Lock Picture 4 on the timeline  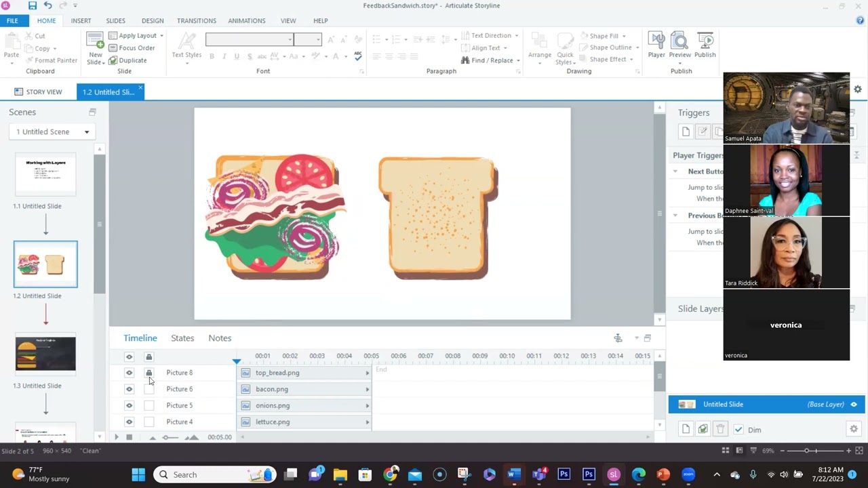(x=149, y=422)
